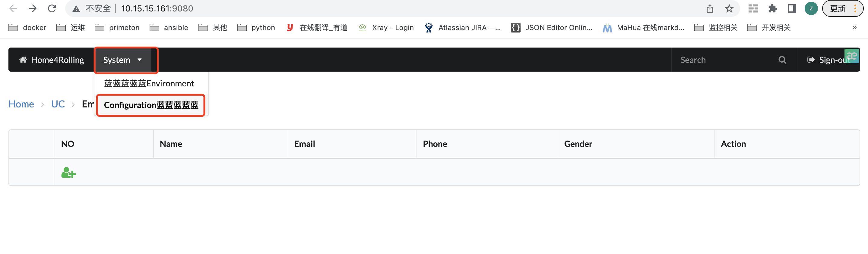
Task: Open the System dropdown menu
Action: pyautogui.click(x=122, y=60)
